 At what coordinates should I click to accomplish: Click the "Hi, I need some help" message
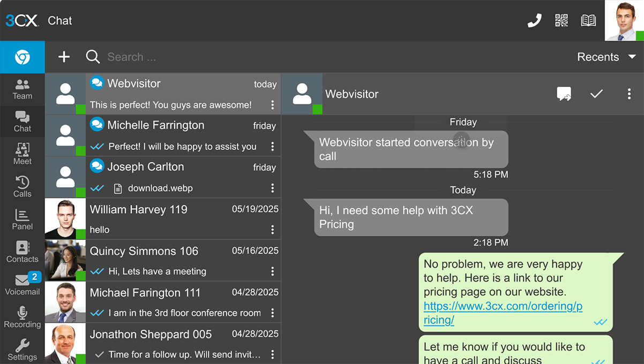pyautogui.click(x=411, y=217)
